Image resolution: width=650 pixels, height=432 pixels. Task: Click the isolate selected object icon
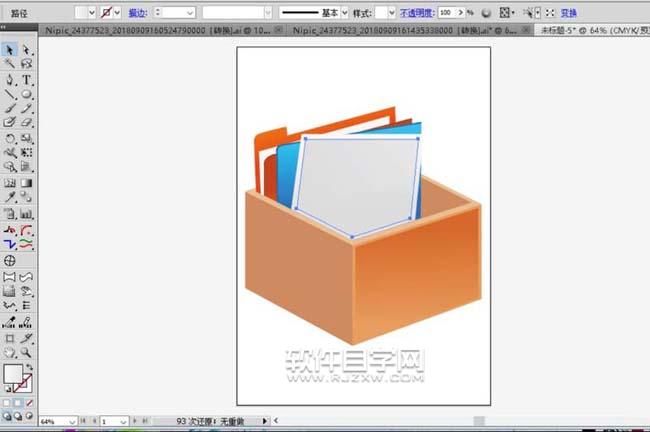click(x=550, y=13)
